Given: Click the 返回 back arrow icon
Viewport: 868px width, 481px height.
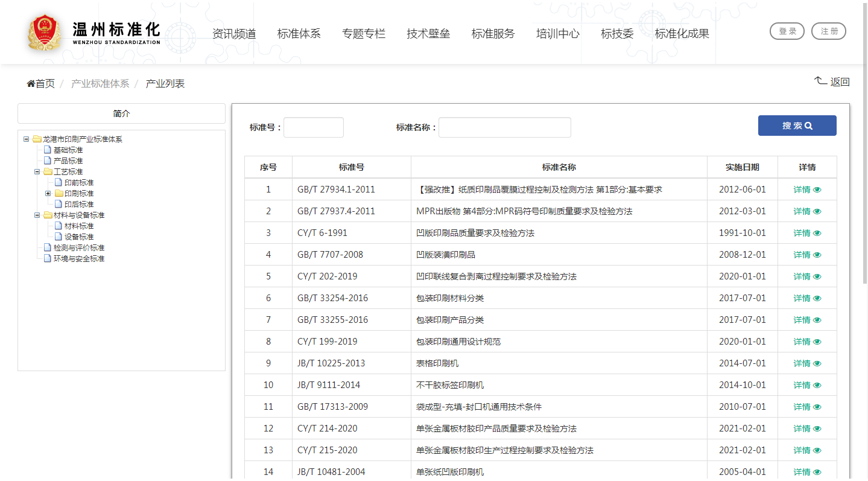Looking at the screenshot, I should (x=820, y=81).
